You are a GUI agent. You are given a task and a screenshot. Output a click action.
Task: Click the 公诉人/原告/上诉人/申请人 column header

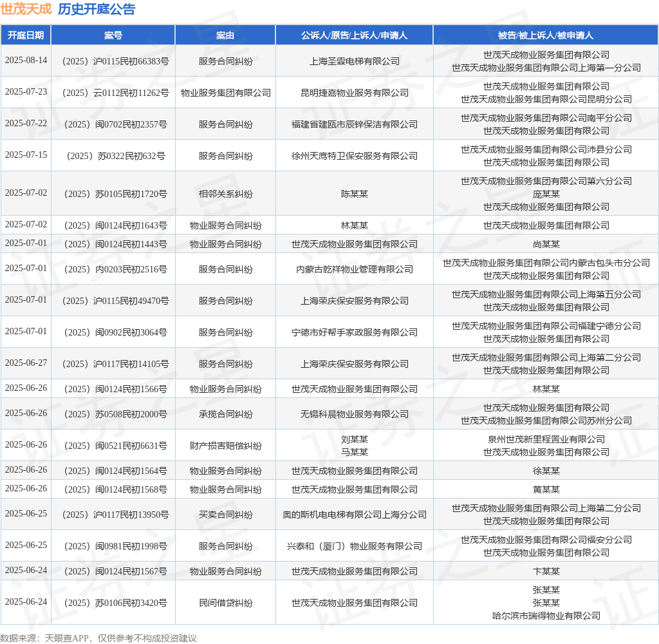point(354,35)
